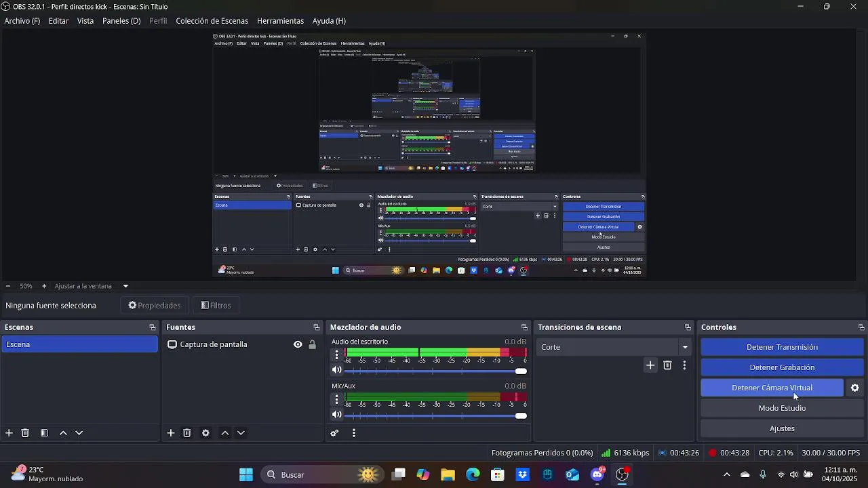Image resolution: width=868 pixels, height=488 pixels.
Task: Open the Archivo menu
Action: pyautogui.click(x=22, y=21)
